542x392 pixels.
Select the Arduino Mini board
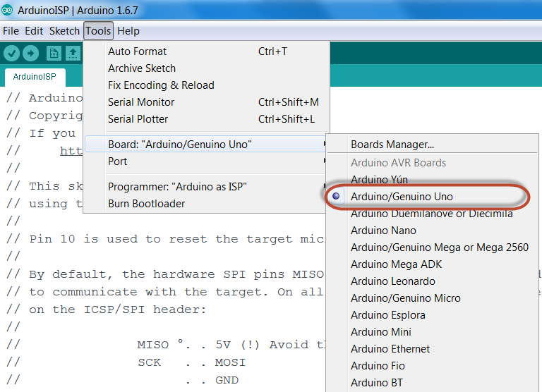(x=433, y=332)
